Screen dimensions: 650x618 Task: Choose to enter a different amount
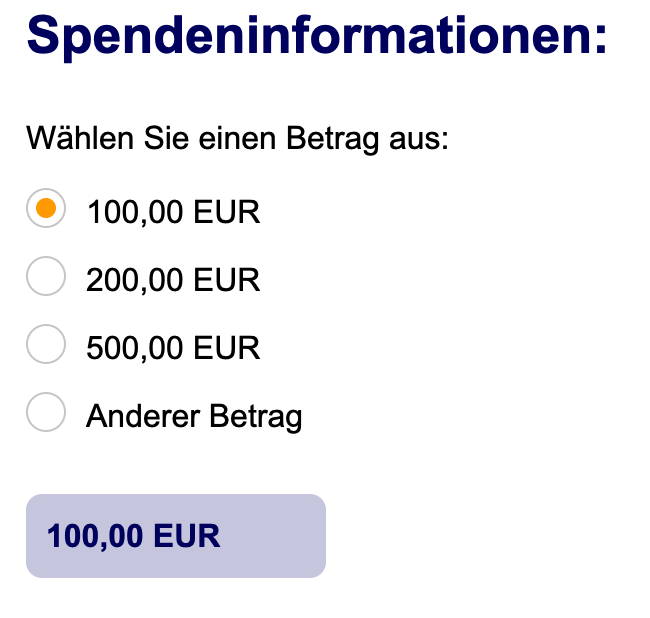coord(45,412)
